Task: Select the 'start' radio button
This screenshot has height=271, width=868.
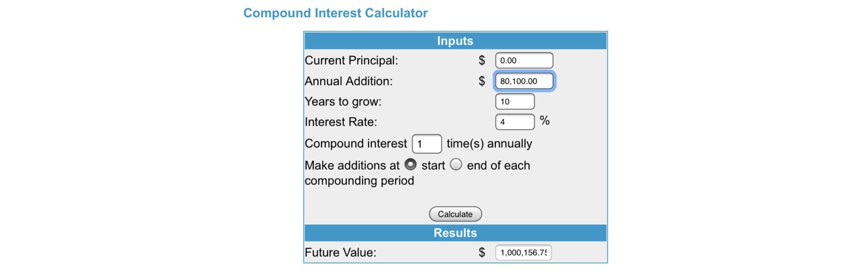Action: pyautogui.click(x=411, y=164)
